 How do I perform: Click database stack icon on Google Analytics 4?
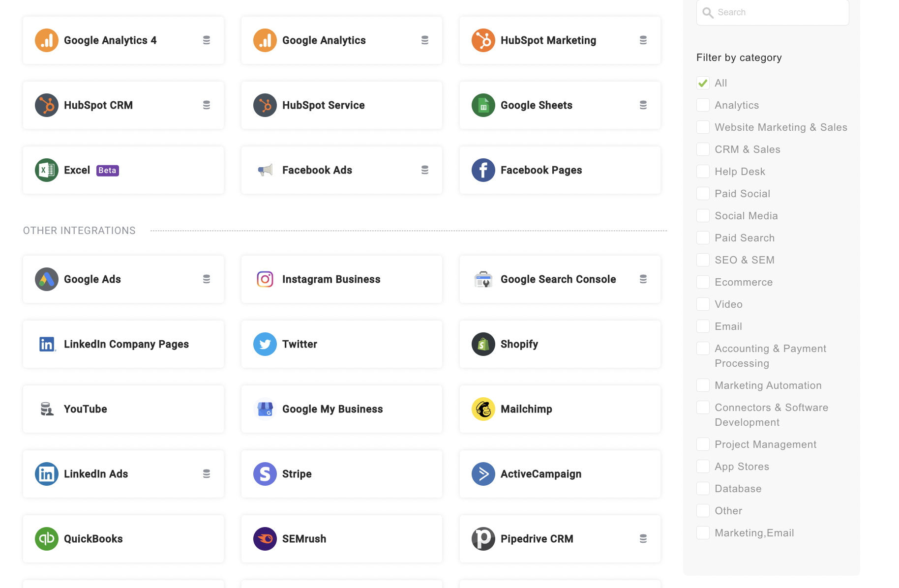(x=207, y=40)
